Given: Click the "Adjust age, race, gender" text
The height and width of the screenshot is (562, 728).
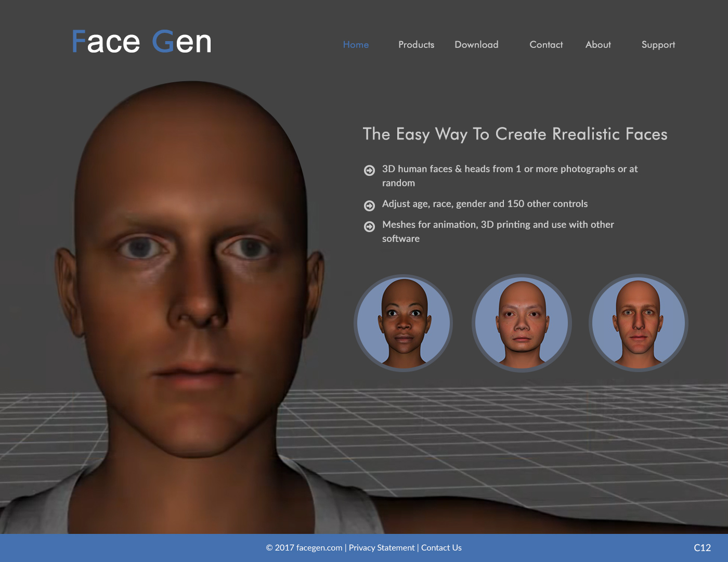Looking at the screenshot, I should pos(485,204).
